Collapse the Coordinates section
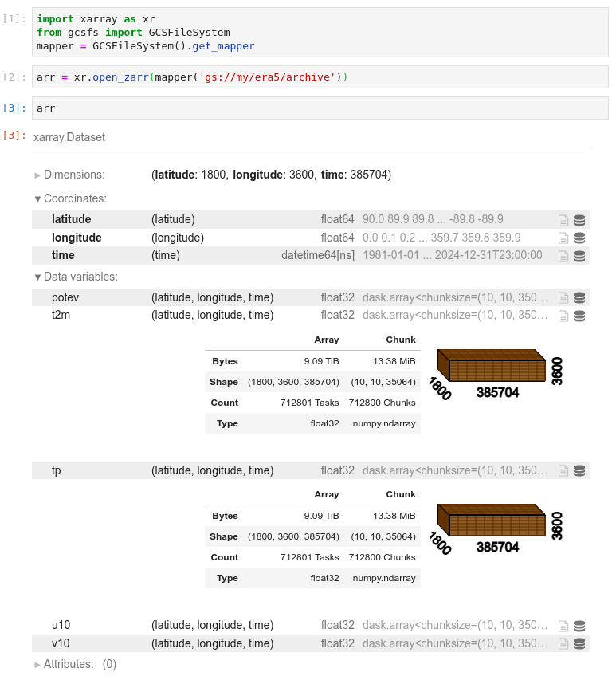This screenshot has height=676, width=616. [x=71, y=198]
